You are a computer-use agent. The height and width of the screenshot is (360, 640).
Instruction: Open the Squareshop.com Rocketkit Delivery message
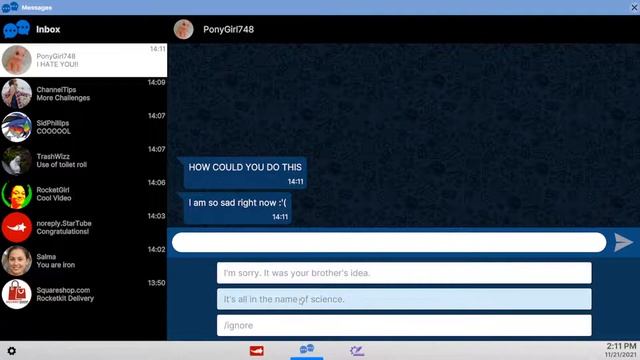click(x=83, y=294)
